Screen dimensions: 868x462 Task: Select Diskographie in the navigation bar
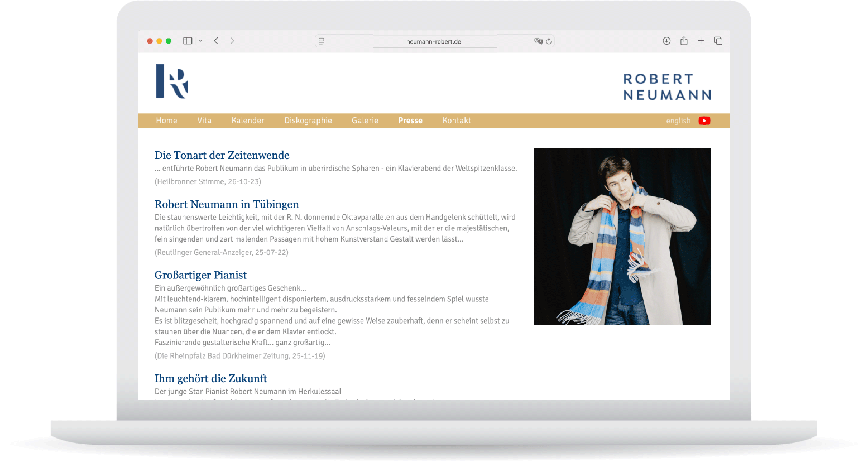(308, 121)
